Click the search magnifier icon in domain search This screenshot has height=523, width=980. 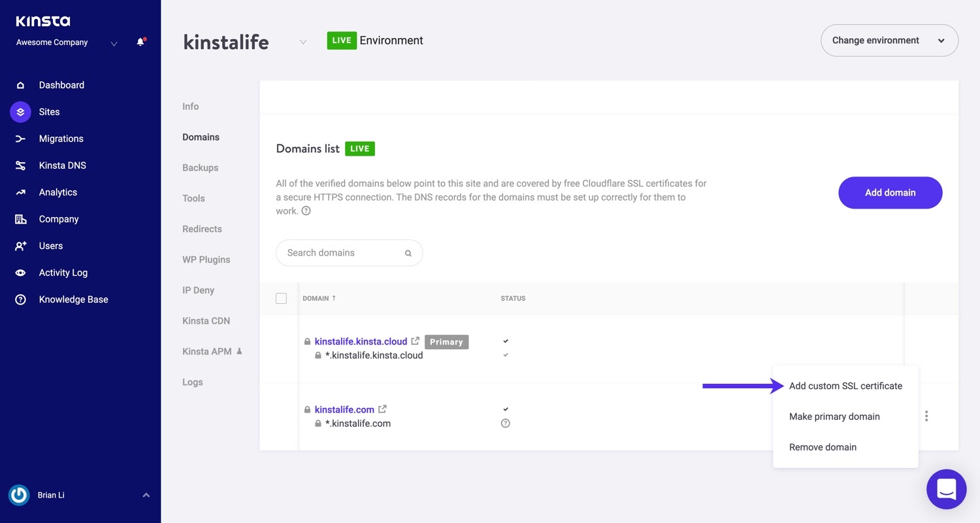click(408, 253)
